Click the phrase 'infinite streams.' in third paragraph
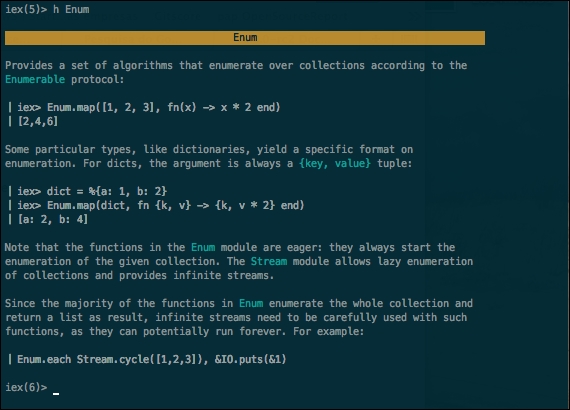570x410 pixels. click(224, 275)
